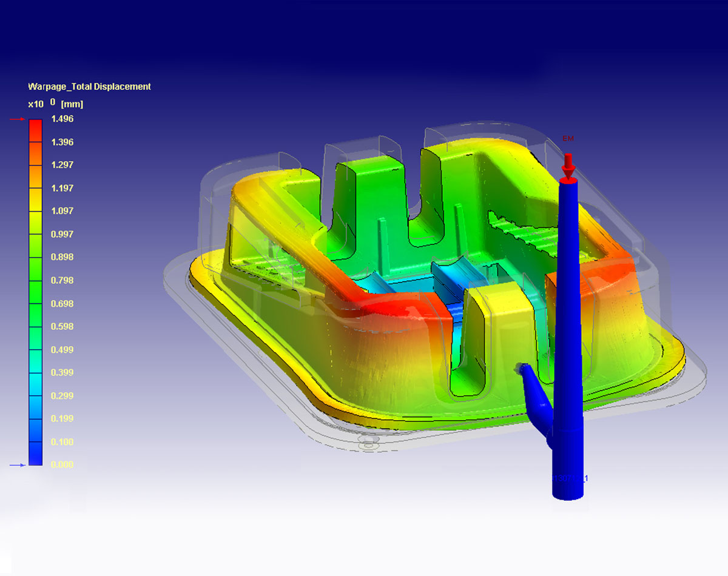Image resolution: width=728 pixels, height=576 pixels.
Task: Select the 0.000 minimum legend value
Action: point(62,464)
